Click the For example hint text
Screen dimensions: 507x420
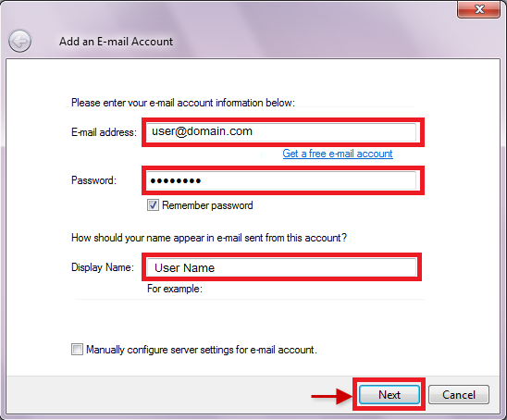click(175, 289)
